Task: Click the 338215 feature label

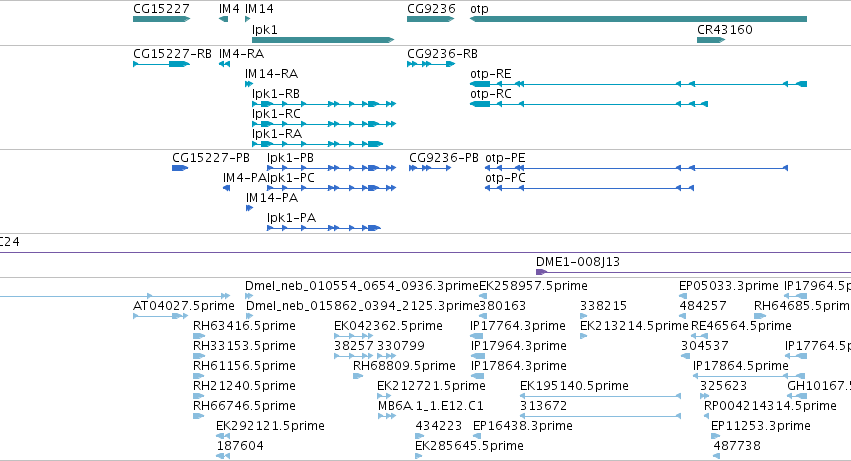Action: [x=603, y=306]
